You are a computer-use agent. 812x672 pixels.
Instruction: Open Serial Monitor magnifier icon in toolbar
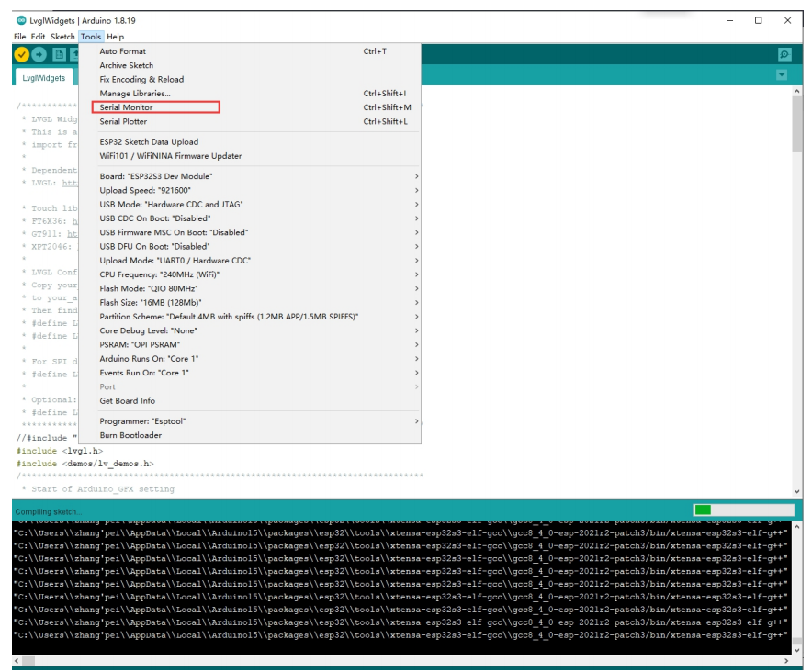[x=784, y=55]
